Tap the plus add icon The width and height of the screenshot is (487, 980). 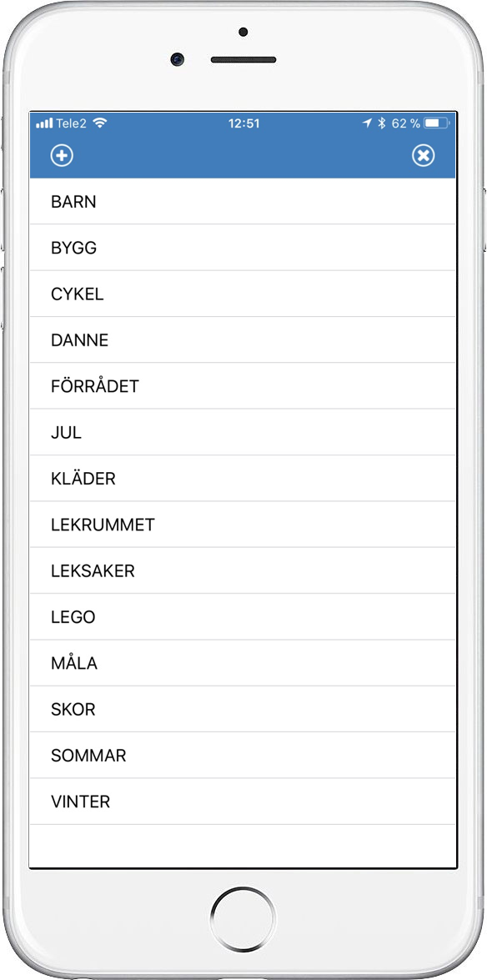coord(62,156)
